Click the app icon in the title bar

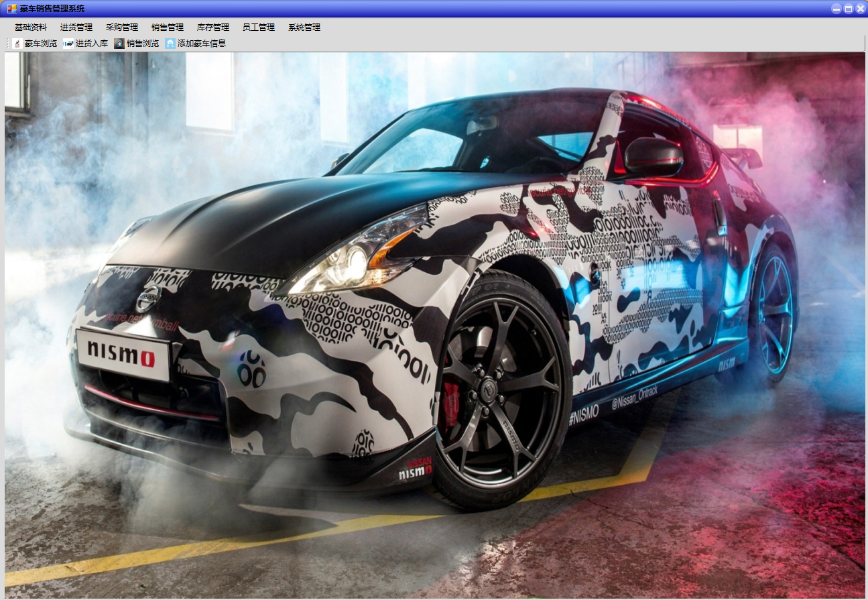12,9
